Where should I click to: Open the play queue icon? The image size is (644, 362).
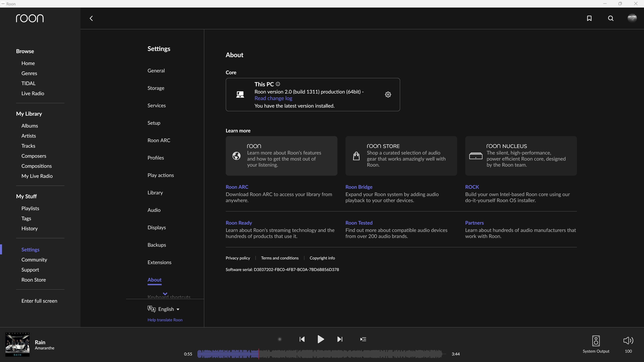pyautogui.click(x=363, y=339)
